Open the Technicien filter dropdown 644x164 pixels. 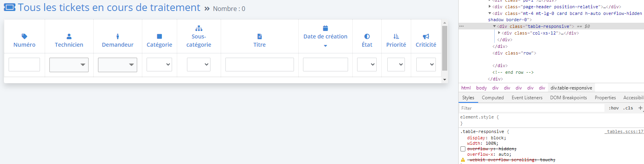[x=69, y=65]
